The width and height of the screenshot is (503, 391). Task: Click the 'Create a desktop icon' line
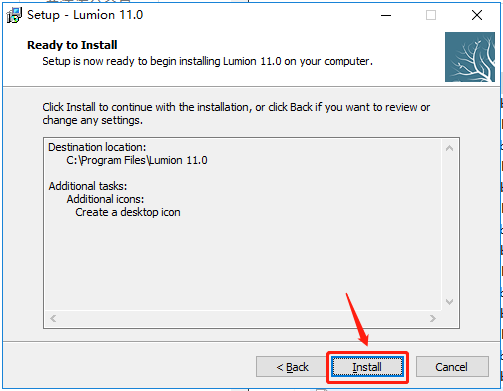coord(128,212)
